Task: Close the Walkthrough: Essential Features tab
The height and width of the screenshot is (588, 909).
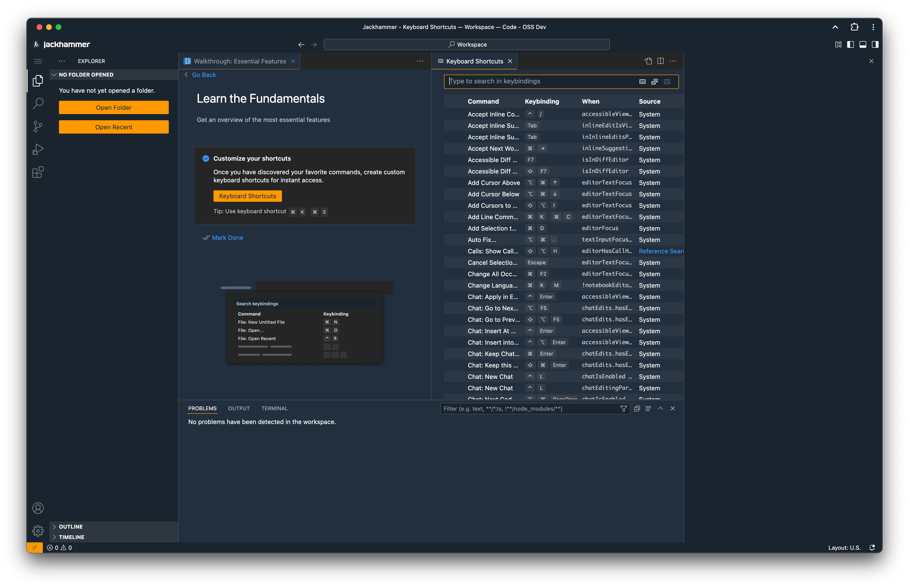Action: coord(293,61)
